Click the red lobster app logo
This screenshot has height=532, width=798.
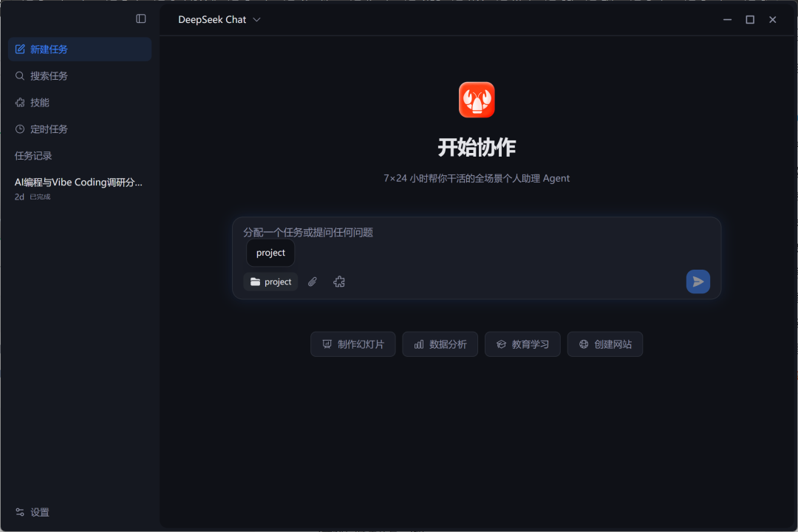477,100
